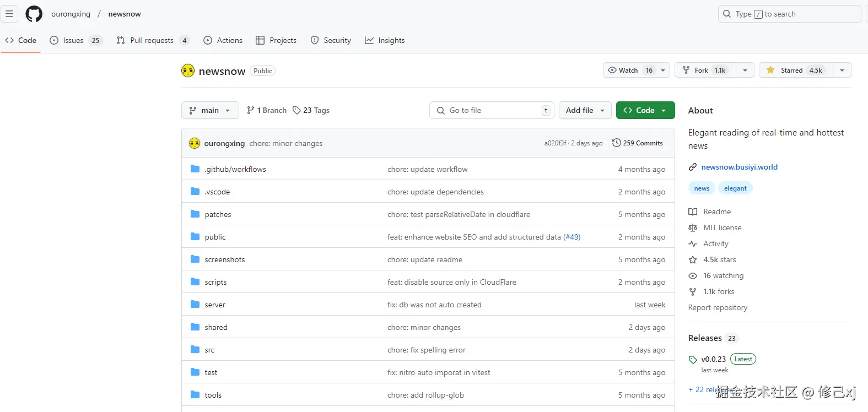Screen dimensions: 868x412
Task: Switch to the Code tab
Action: (21, 40)
